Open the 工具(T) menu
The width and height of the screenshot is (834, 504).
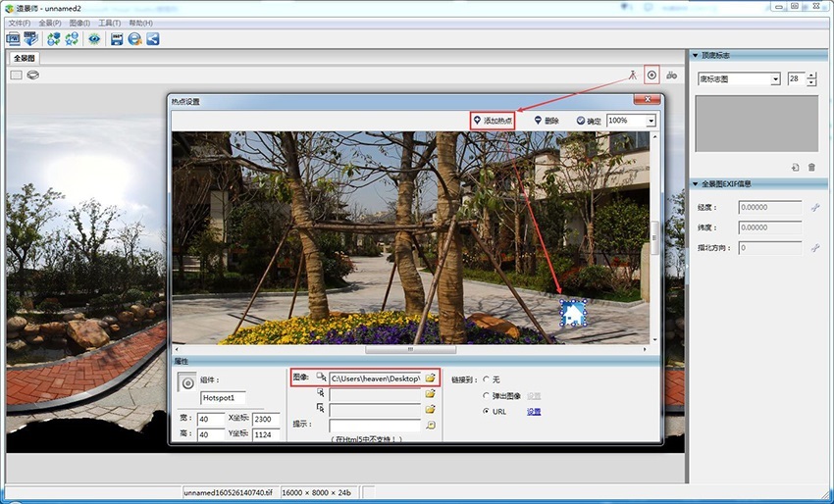click(x=110, y=22)
